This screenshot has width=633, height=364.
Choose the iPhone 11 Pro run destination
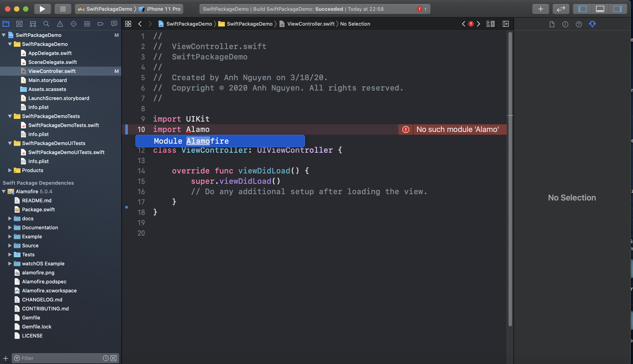pos(163,9)
